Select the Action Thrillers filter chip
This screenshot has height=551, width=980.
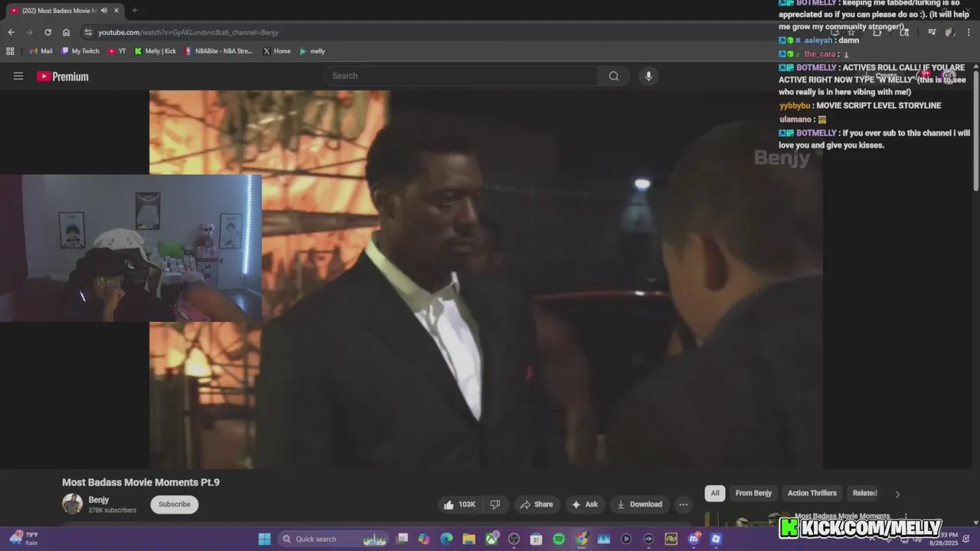[x=812, y=493]
